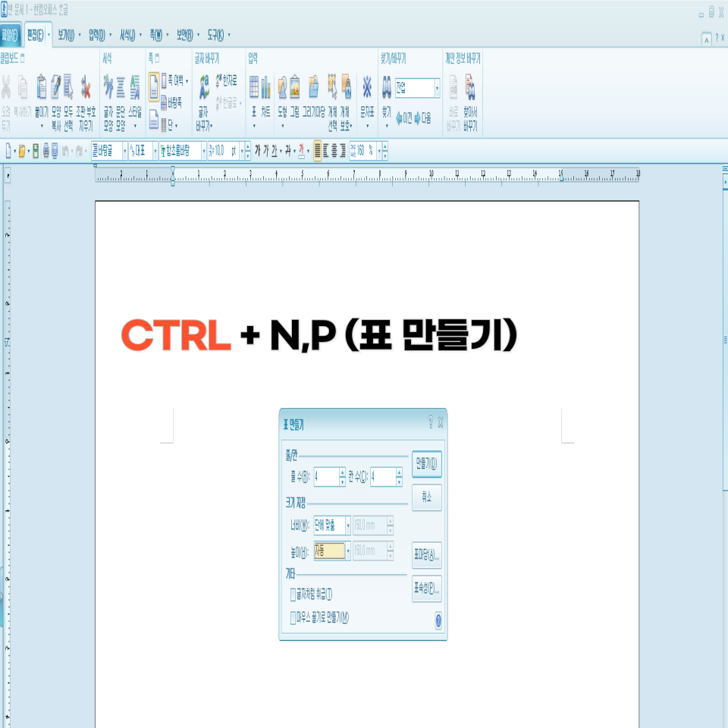This screenshot has height=728, width=728.
Task: Click the 만들기 button in dialog
Action: [x=426, y=463]
